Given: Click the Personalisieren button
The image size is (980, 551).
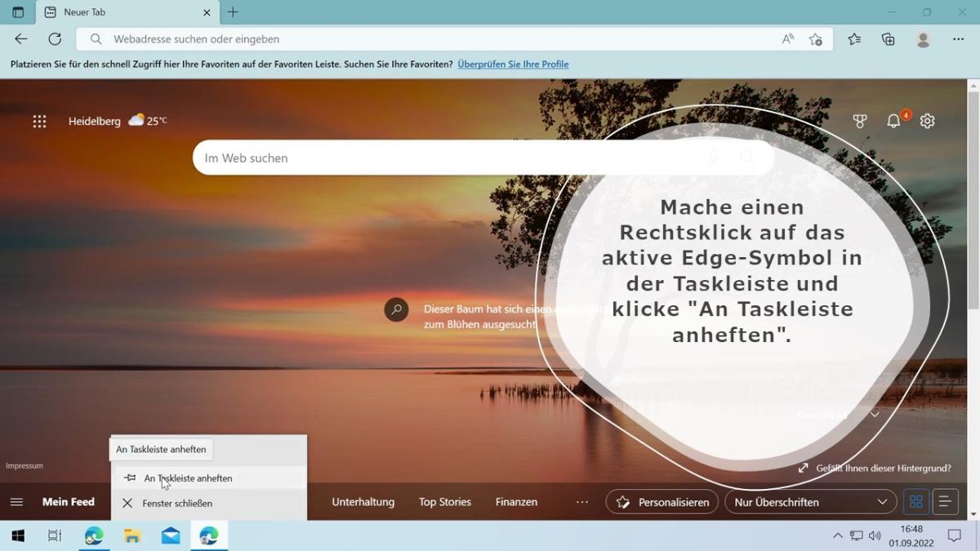Looking at the screenshot, I should (662, 502).
